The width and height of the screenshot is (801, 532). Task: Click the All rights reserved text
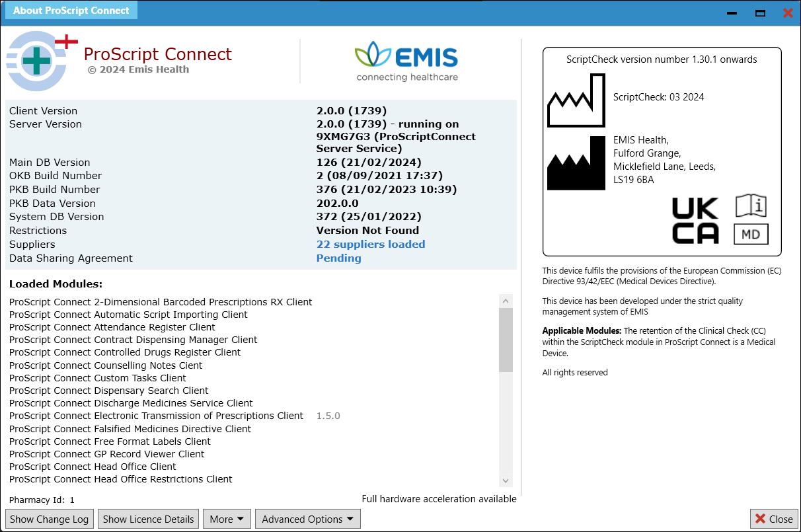pos(575,373)
